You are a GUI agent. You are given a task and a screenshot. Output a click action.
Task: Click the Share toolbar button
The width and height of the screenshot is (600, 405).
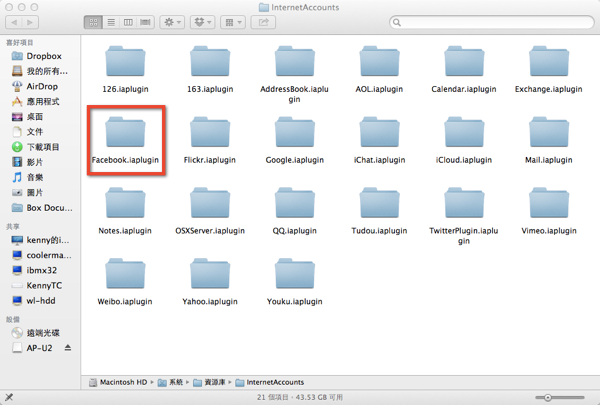click(x=263, y=22)
